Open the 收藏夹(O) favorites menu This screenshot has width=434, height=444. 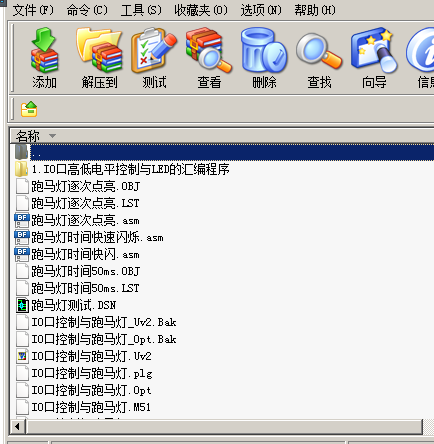click(x=201, y=10)
